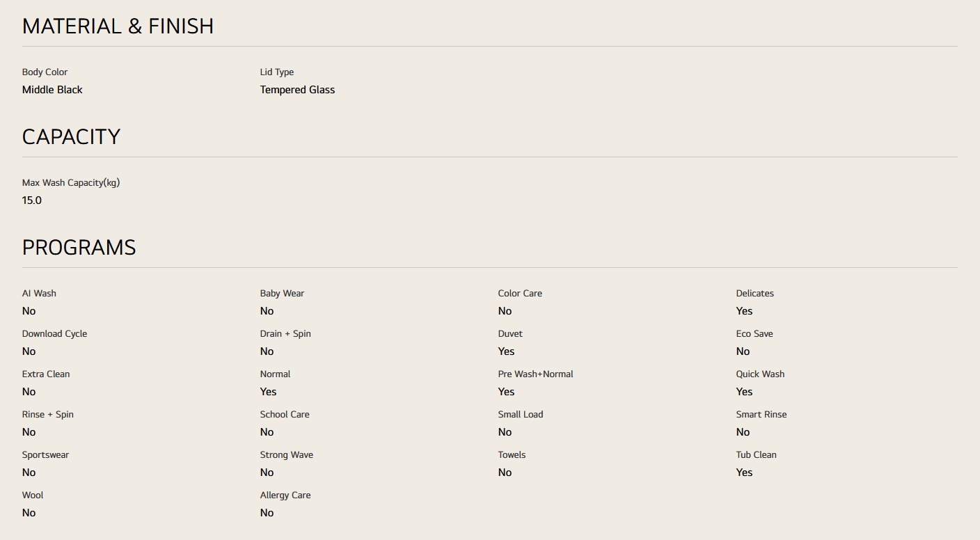This screenshot has width=980, height=540.
Task: Click the Tub Clean program label
Action: (756, 455)
